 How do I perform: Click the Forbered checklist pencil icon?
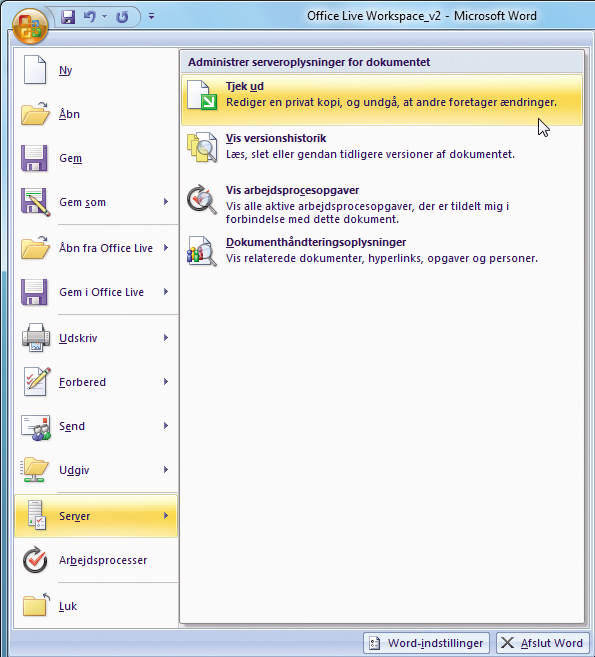37,381
